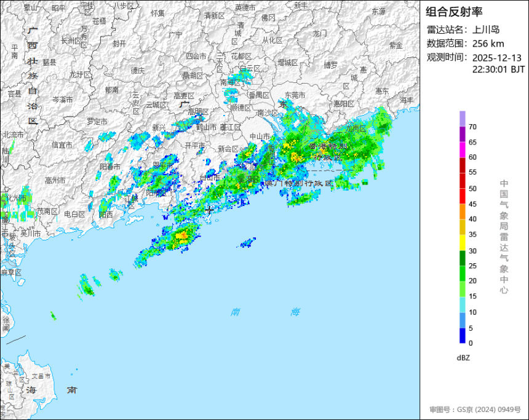The width and height of the screenshot is (529, 420).
Task: Select the 文昌市 label on Hainan
Action: click(x=41, y=376)
